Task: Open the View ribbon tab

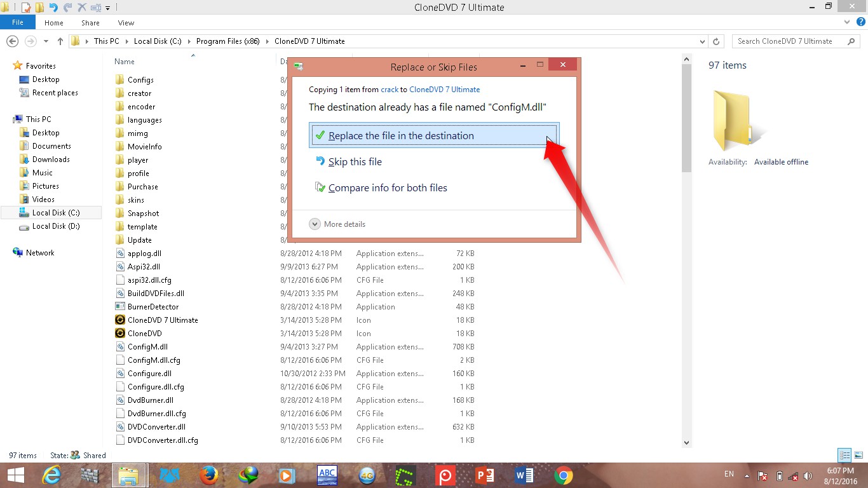Action: tap(126, 23)
